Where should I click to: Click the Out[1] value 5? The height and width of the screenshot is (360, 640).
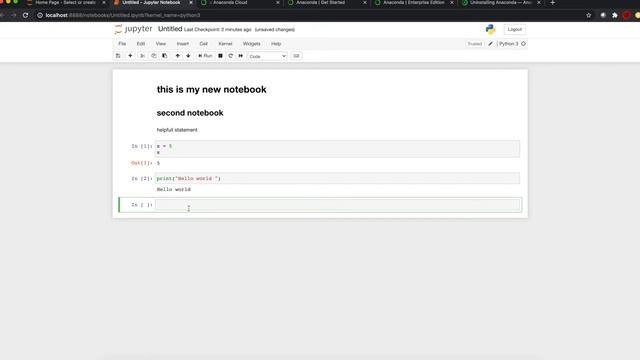tap(158, 163)
